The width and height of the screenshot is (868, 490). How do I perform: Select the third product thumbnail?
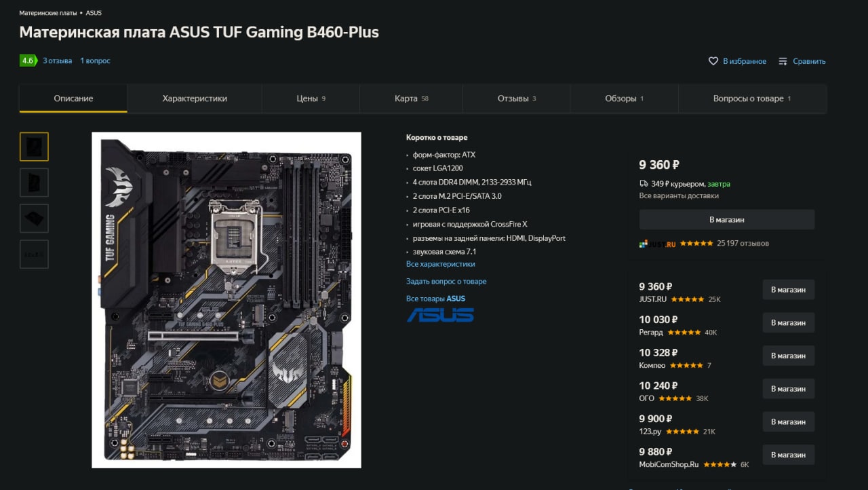click(34, 219)
